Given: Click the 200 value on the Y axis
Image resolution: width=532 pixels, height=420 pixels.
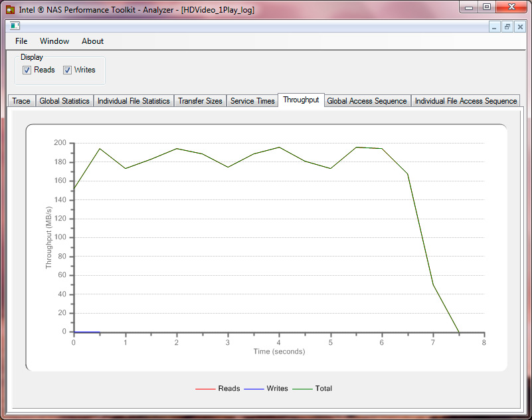Looking at the screenshot, I should click(x=60, y=143).
